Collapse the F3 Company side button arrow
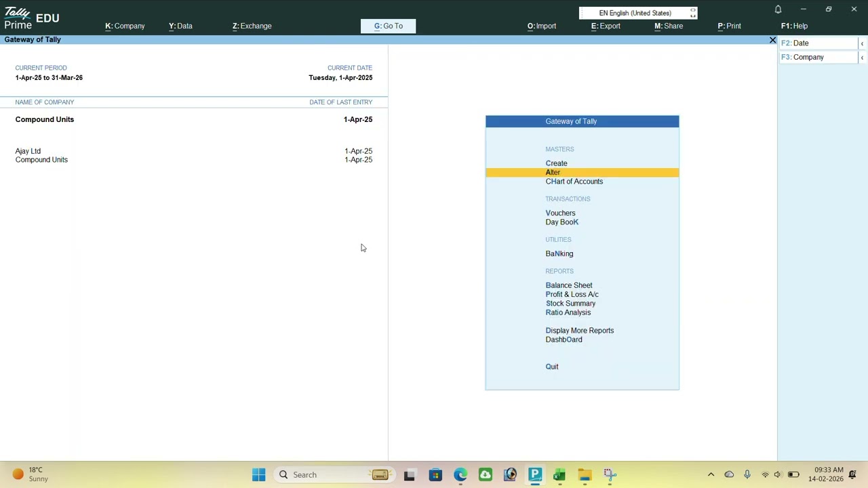Screen dimensions: 868x488 click(862, 58)
